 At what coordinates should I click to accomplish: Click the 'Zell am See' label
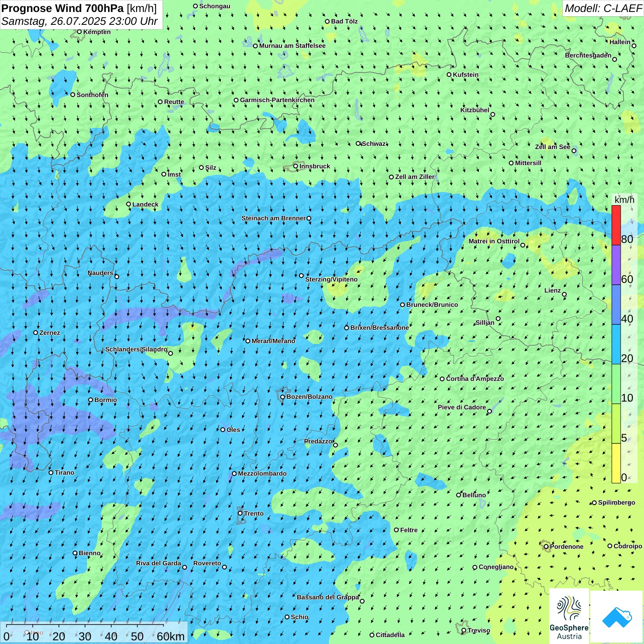pyautogui.click(x=552, y=147)
